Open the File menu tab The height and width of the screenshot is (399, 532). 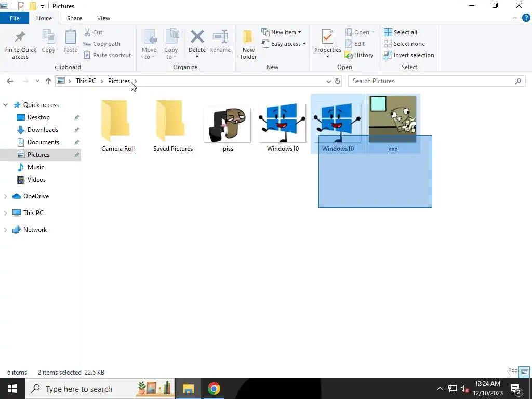coord(15,18)
